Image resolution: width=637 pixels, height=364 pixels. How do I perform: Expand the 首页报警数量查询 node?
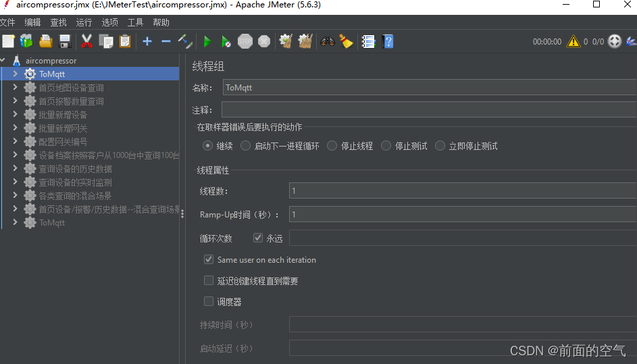[x=16, y=101]
